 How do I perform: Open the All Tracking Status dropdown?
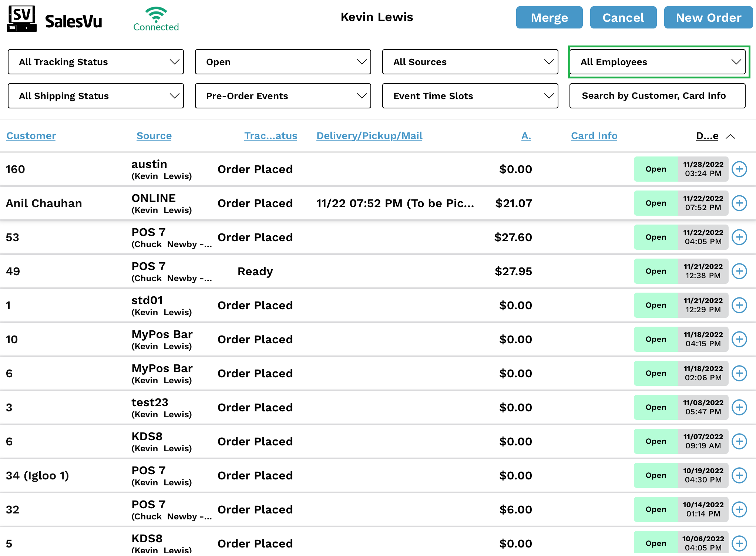96,62
